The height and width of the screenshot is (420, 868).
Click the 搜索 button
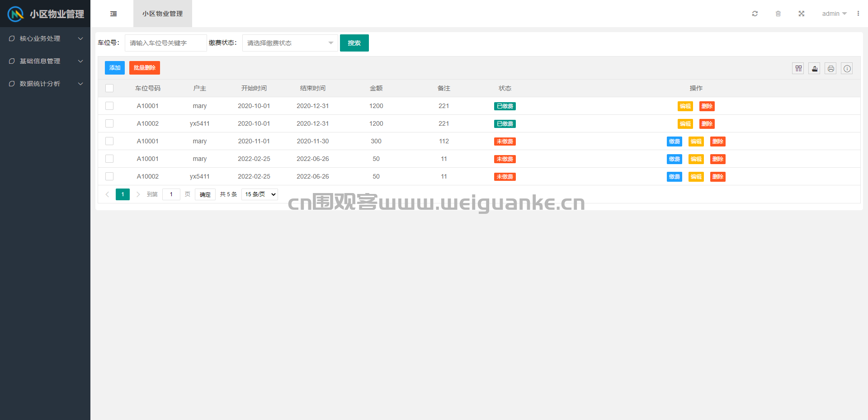point(354,43)
